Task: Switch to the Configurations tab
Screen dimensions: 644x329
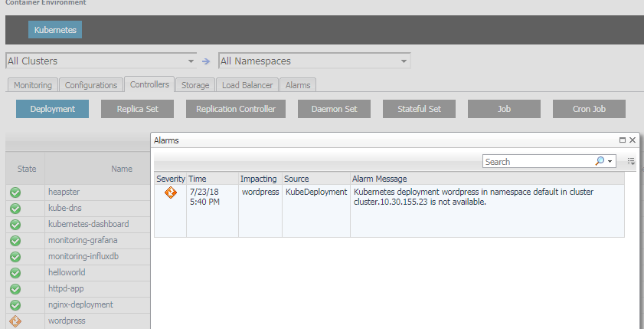Action: coord(91,85)
